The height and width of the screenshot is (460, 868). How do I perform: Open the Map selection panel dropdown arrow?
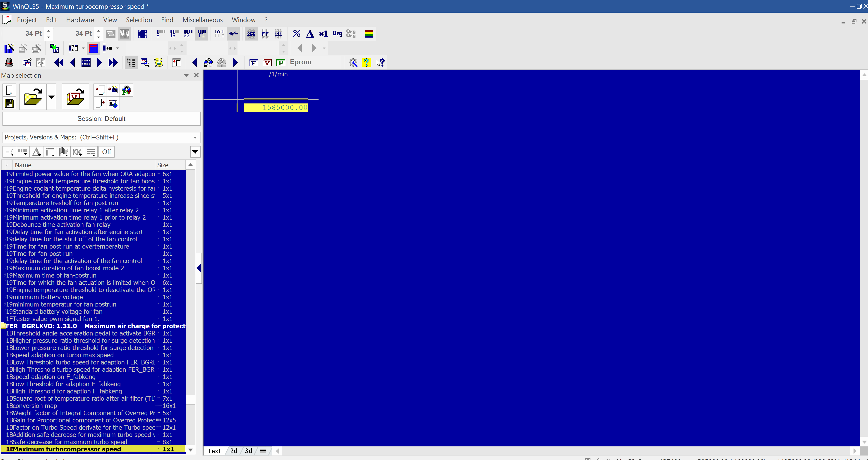click(186, 75)
